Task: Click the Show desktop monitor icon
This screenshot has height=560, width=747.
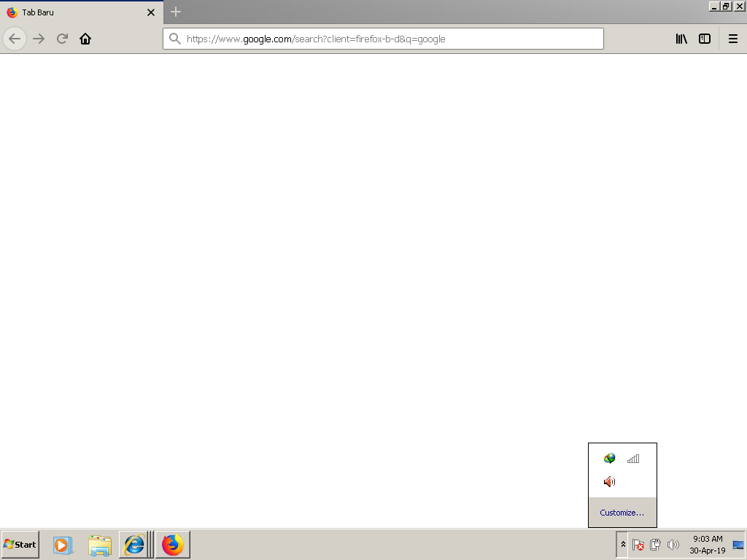Action: 738,545
